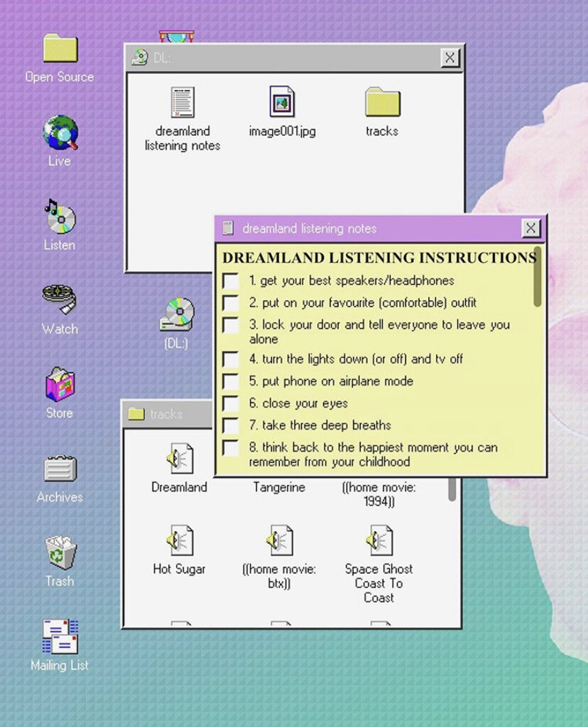Image resolution: width=588 pixels, height=727 pixels.
Task: Click dreamland listening notes title bar text
Action: point(310,229)
